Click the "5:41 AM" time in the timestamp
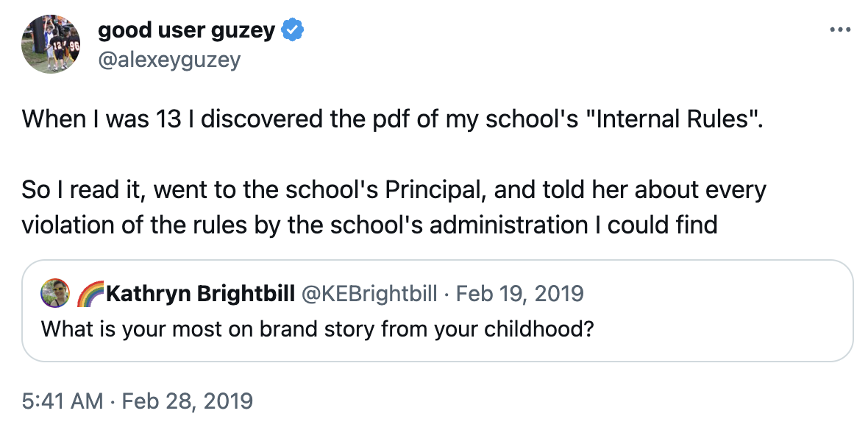 tap(63, 401)
